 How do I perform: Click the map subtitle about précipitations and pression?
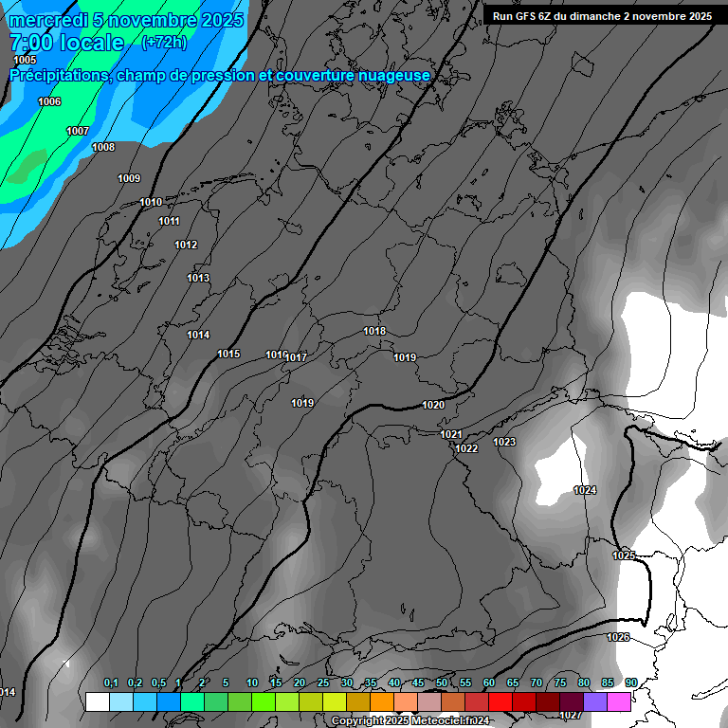point(220,75)
